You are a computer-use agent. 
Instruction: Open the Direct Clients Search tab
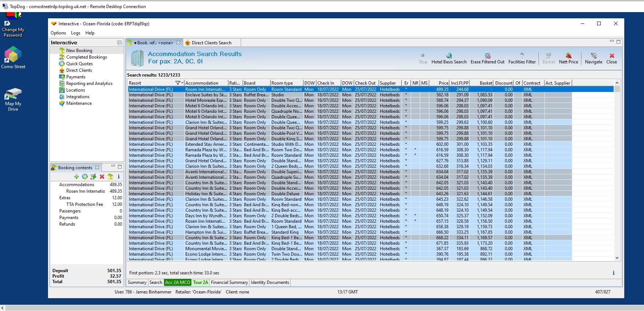click(211, 43)
